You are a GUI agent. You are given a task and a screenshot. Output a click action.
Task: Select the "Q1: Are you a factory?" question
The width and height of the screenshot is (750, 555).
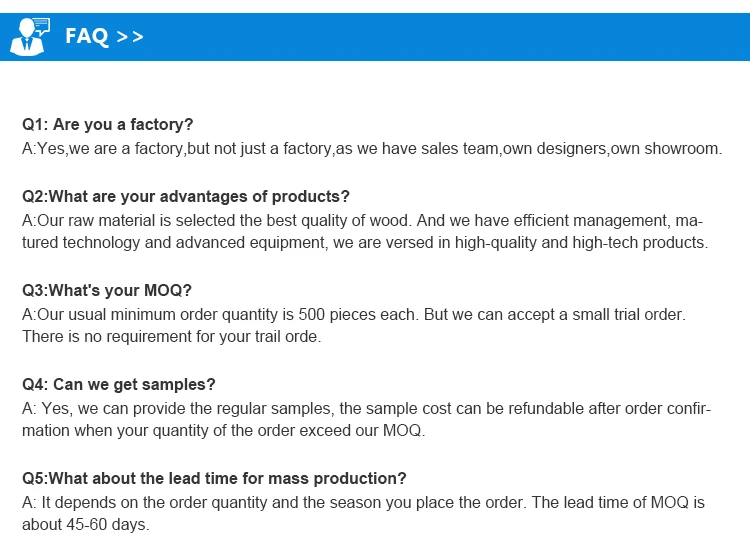(108, 125)
